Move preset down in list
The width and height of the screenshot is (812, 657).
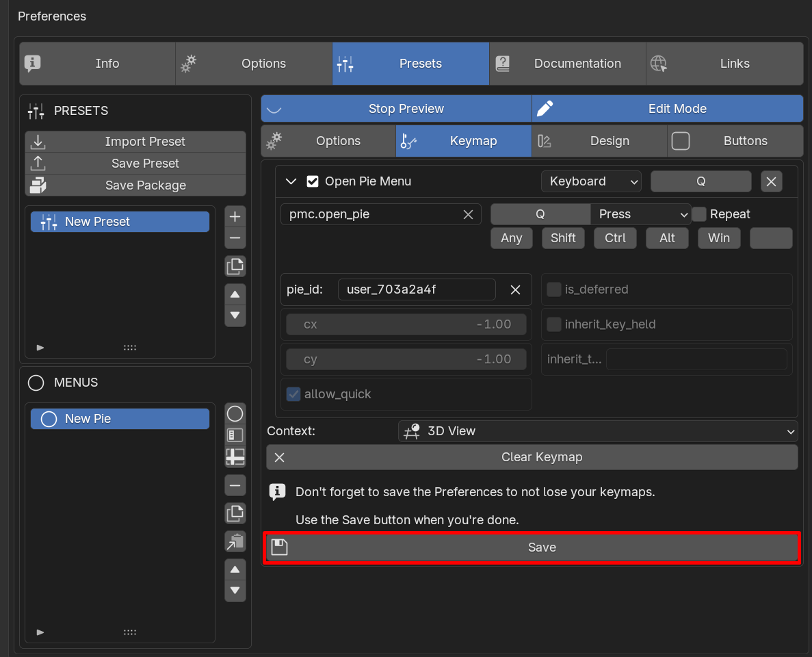pos(235,315)
